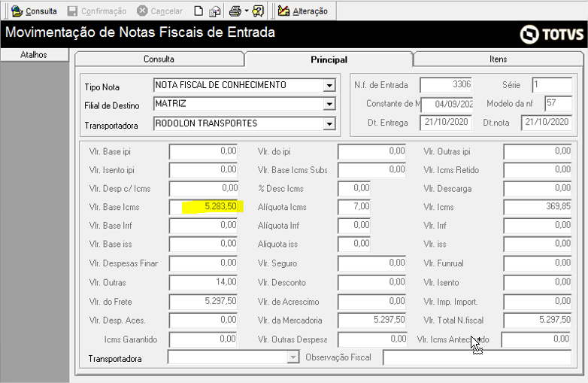Click the disabled Confirmação save button

tap(97, 11)
